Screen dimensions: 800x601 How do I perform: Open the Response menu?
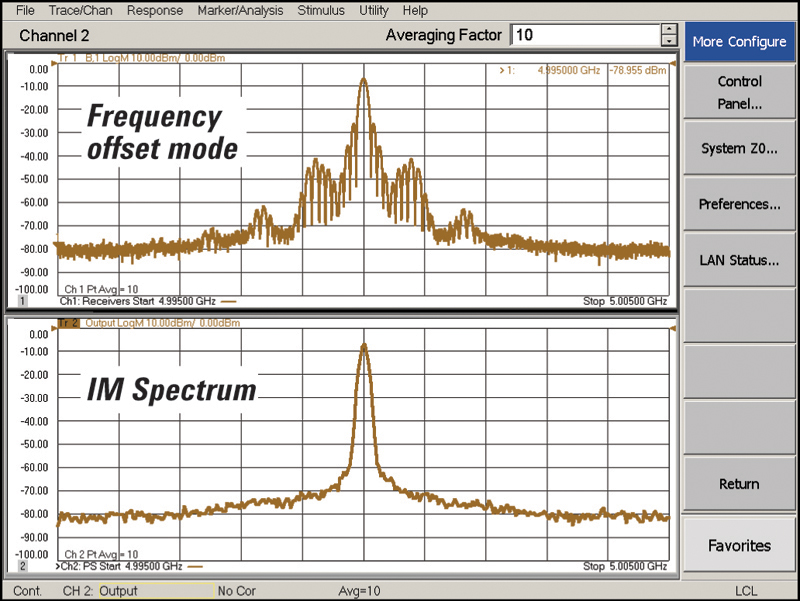(155, 10)
